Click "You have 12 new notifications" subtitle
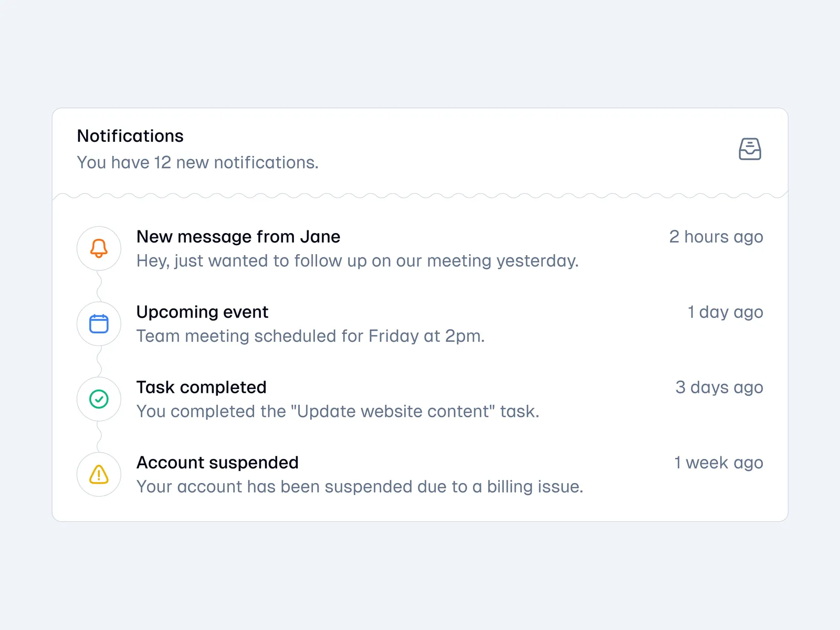This screenshot has width=840, height=630. pyautogui.click(x=197, y=163)
